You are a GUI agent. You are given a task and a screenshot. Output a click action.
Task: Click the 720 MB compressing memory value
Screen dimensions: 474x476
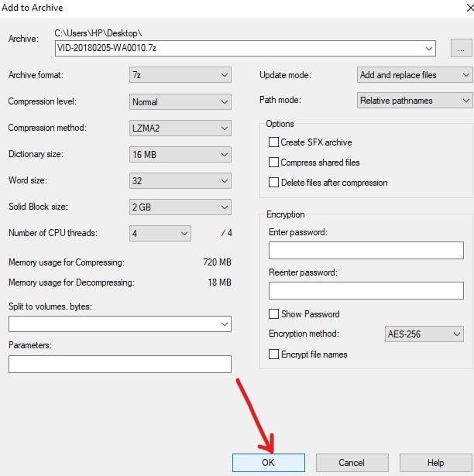point(217,262)
